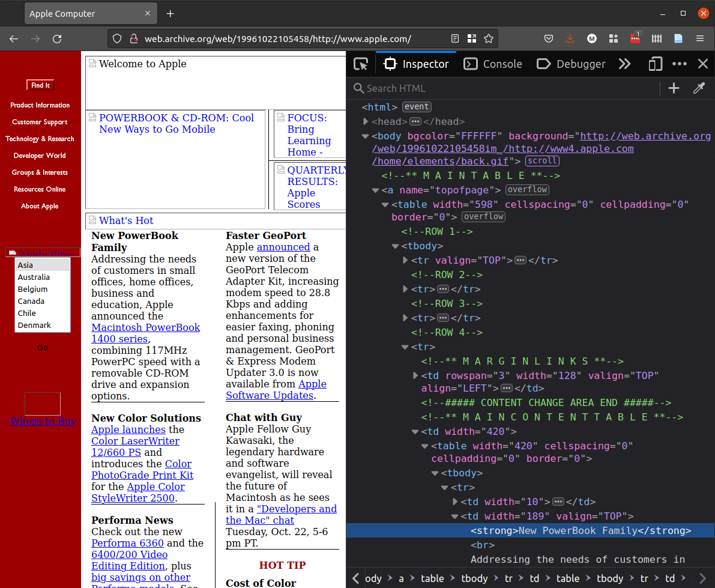The image size is (715, 588).
Task: Expand the td rowspan=3 node
Action: click(x=415, y=375)
